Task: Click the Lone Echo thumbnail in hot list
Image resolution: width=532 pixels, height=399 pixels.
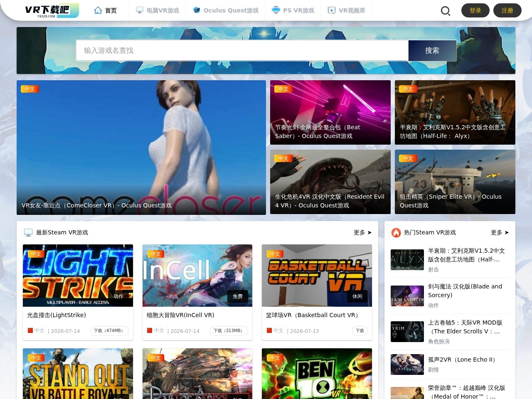Action: point(407,365)
